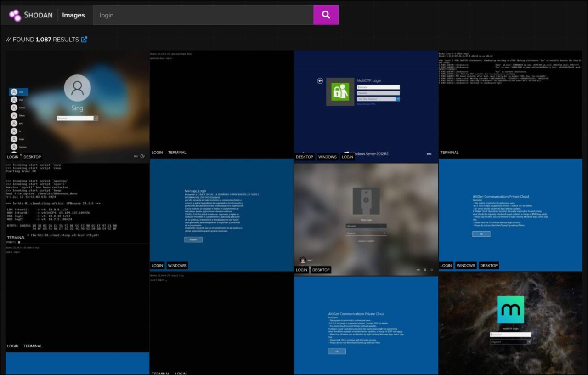Select LOGIN tag under Sing desktop screenshot
The image size is (588, 375).
[x=13, y=157]
